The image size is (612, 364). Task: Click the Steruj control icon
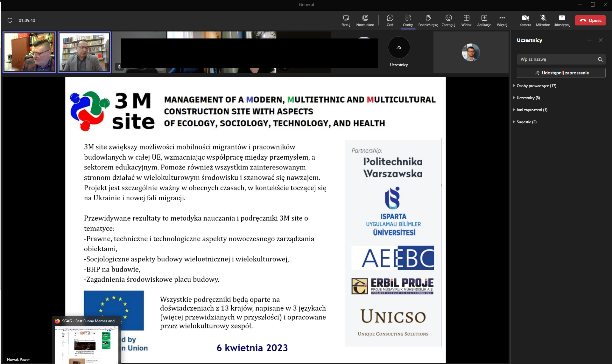point(346,20)
